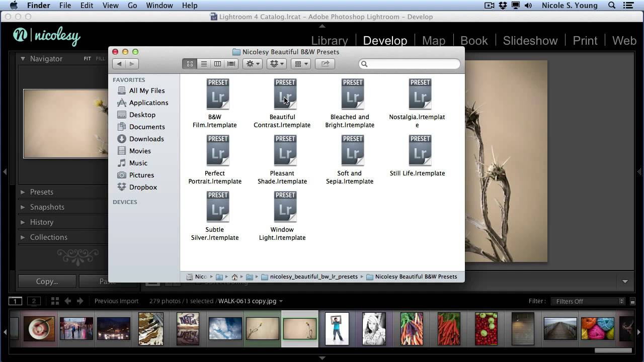Expand the Presets panel in Lightroom
Screen dimensions: 644x362
click(23, 192)
